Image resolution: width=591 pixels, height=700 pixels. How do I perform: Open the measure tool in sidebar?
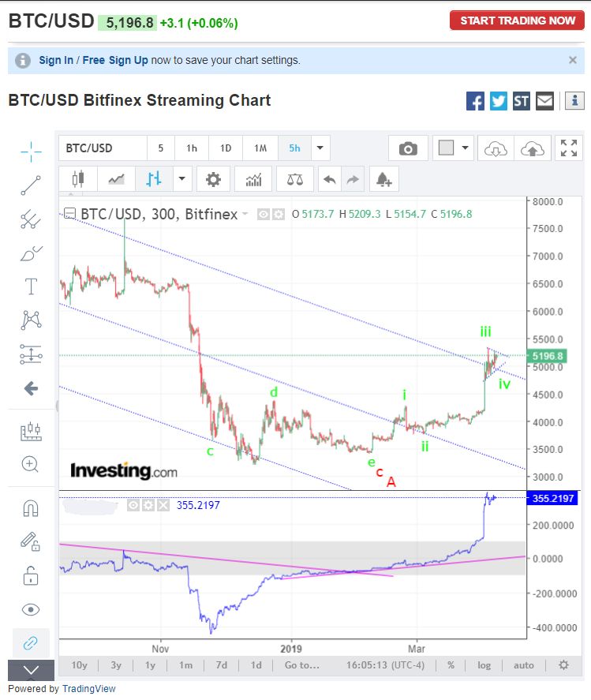point(31,432)
